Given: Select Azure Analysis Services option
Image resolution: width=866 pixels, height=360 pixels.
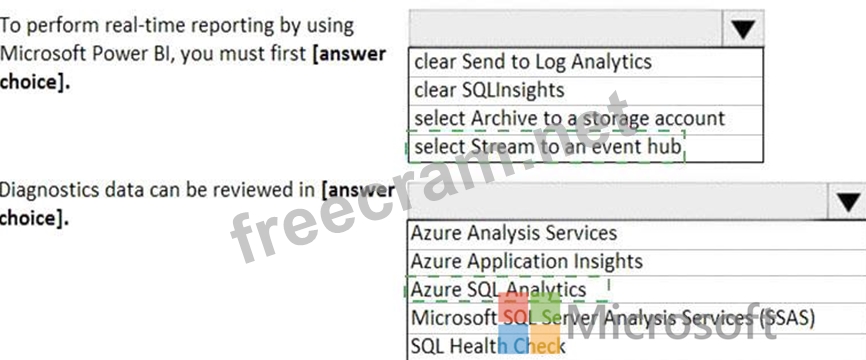Looking at the screenshot, I should 636,234.
